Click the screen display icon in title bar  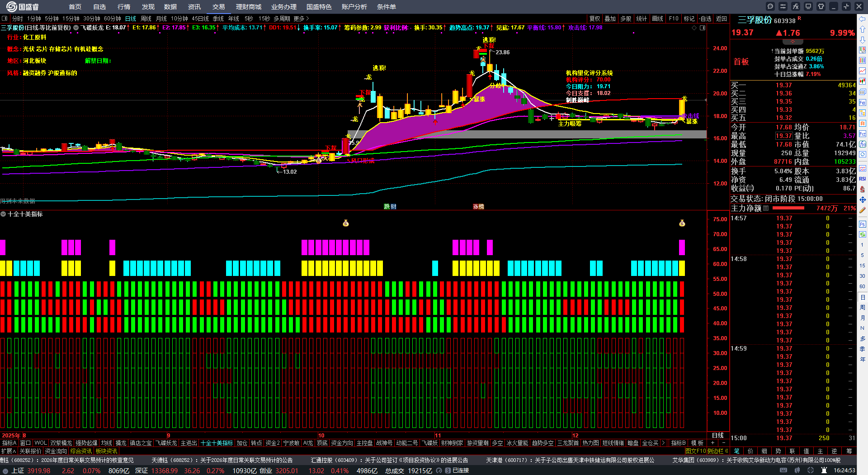(x=808, y=6)
